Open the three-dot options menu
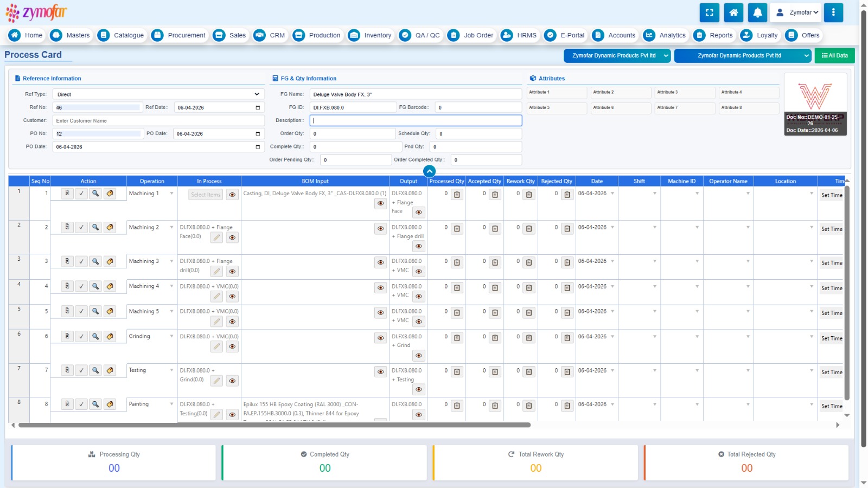This screenshot has height=488, width=868. pos(833,12)
